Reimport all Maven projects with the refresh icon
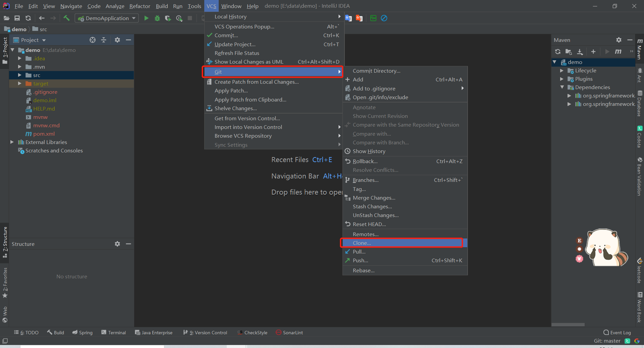This screenshot has width=644, height=348. 557,52
